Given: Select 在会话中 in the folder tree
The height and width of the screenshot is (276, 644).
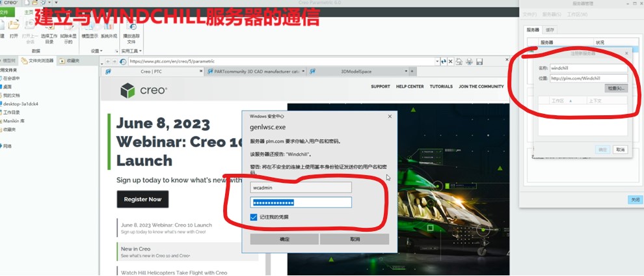Looking at the screenshot, I should click(12, 78).
